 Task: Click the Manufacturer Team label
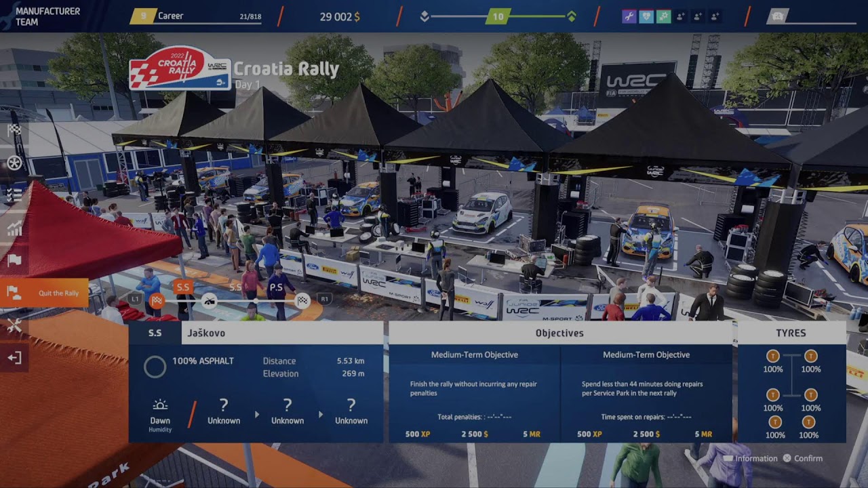coord(47,16)
